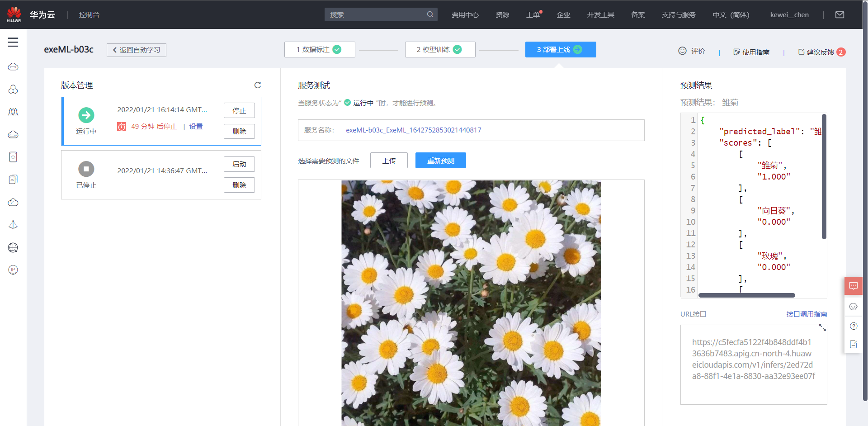The height and width of the screenshot is (426, 868).
Task: Open the red feedback chat bubble icon
Action: coord(854,285)
